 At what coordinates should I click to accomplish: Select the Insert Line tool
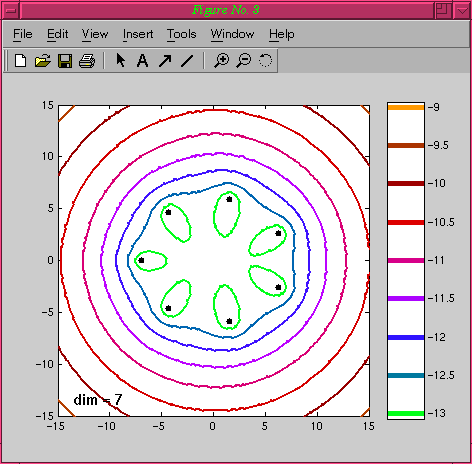187,61
